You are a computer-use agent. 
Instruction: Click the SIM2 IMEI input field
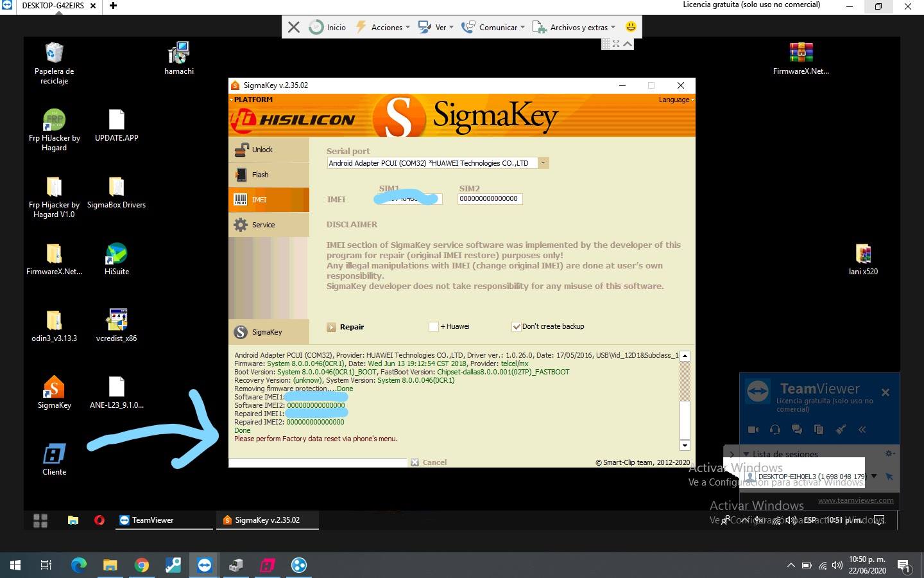coord(490,199)
